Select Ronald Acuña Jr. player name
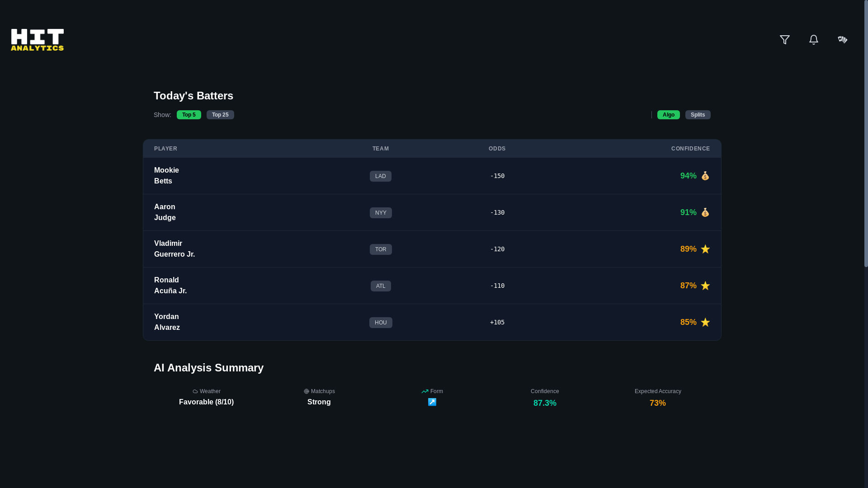The width and height of the screenshot is (868, 488). coord(170,286)
